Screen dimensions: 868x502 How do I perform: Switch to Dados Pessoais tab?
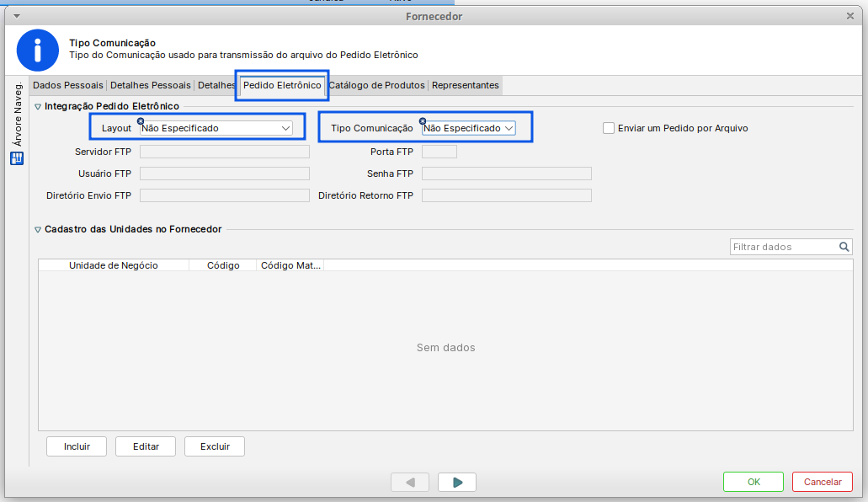(68, 85)
